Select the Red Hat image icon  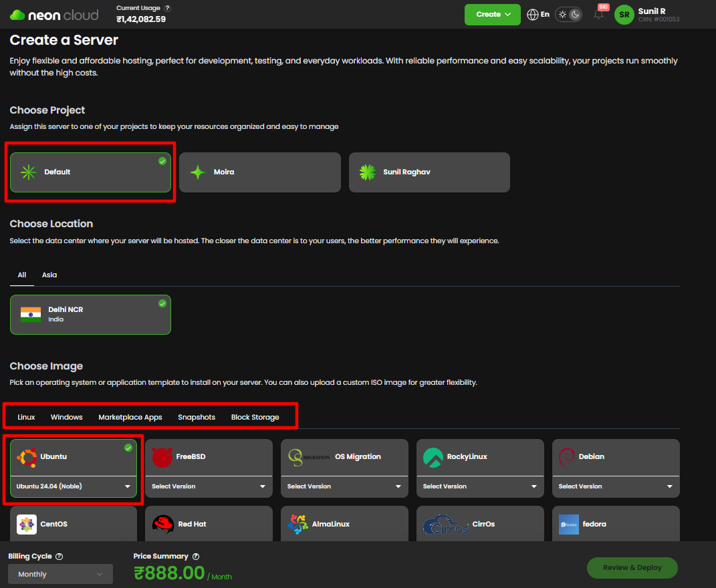coord(163,525)
